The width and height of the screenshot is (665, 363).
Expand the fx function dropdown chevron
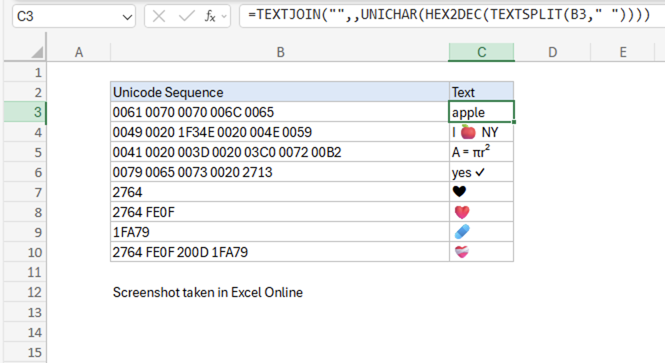[x=224, y=17]
